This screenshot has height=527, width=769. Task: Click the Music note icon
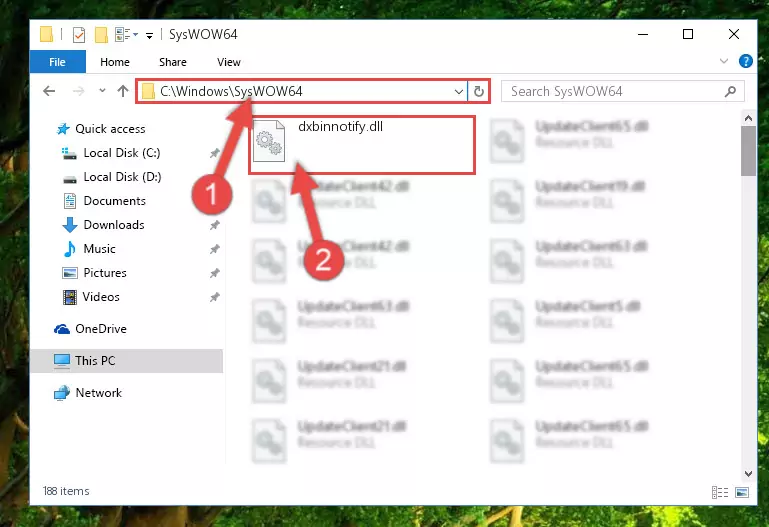click(x=70, y=249)
